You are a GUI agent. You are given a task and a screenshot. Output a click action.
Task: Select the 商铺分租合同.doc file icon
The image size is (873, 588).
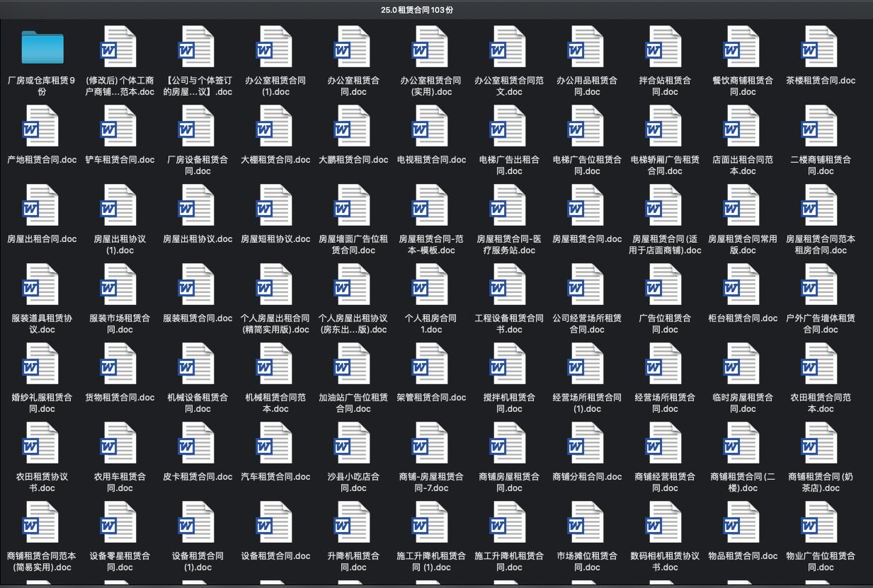point(587,443)
